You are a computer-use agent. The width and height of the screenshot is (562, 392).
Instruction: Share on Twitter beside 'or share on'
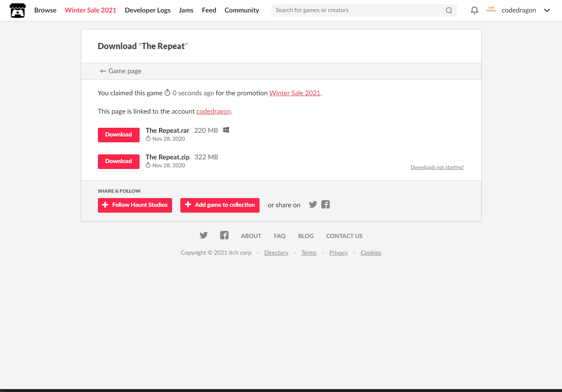coord(313,204)
